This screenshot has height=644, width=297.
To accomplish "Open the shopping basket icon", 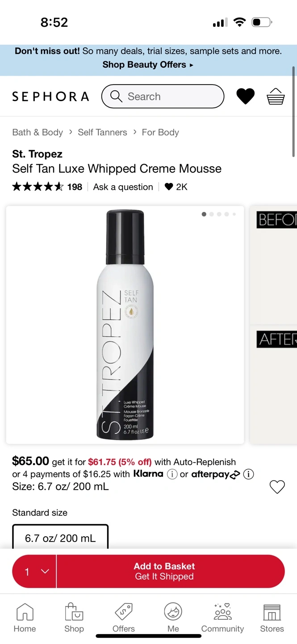I will (276, 97).
